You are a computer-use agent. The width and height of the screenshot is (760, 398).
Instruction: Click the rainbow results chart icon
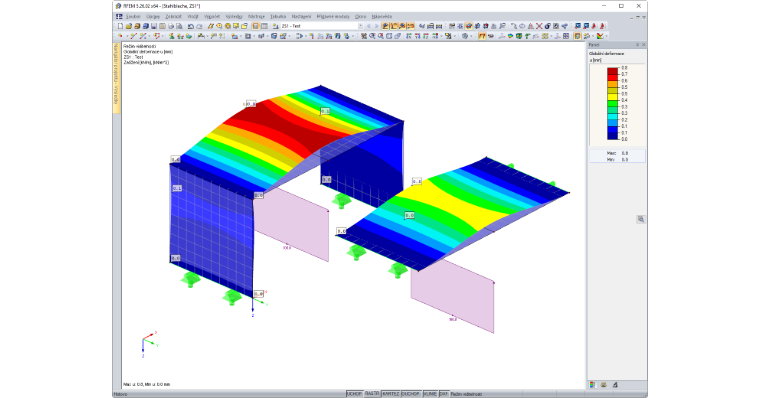600,36
